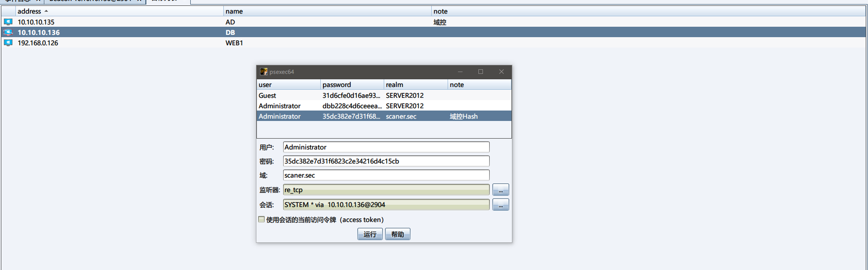868x270 pixels.
Task: Select Administrator credential with dbb228c4d6ceeea hash
Action: 384,106
